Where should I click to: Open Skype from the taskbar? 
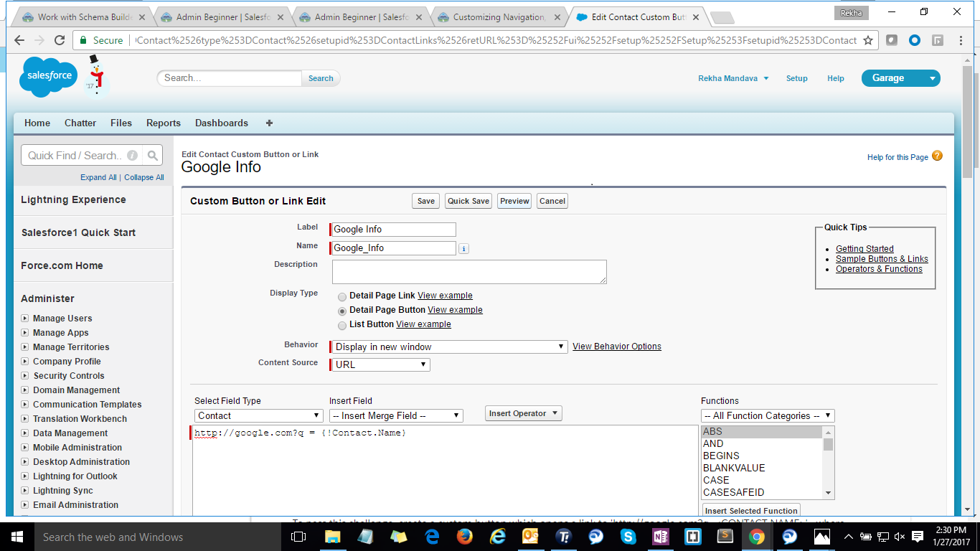tap(628, 537)
